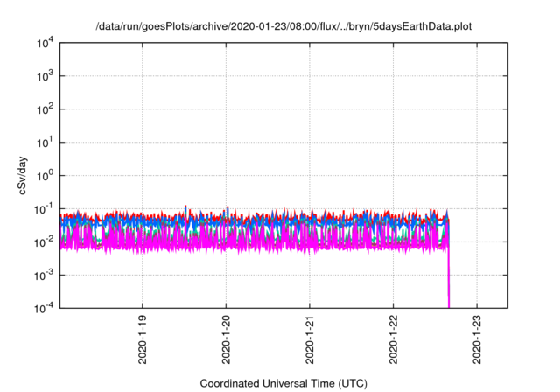Select the 10^2 y-axis tick label
The width and height of the screenshot is (560, 392).
coord(45,109)
